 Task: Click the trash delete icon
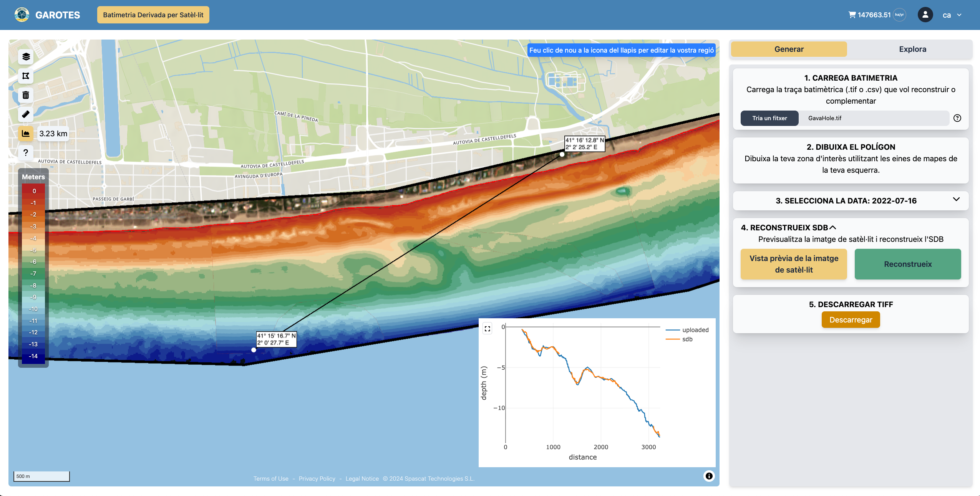[26, 95]
